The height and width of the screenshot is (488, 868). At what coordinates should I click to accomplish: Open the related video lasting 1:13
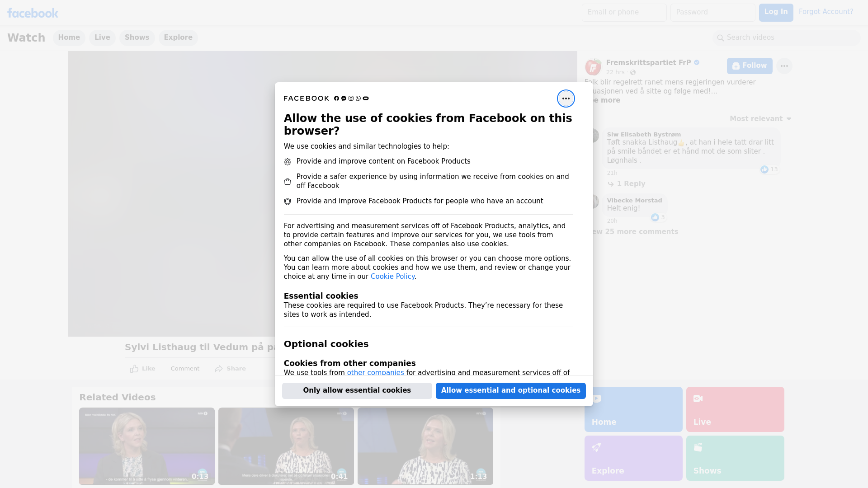click(425, 446)
